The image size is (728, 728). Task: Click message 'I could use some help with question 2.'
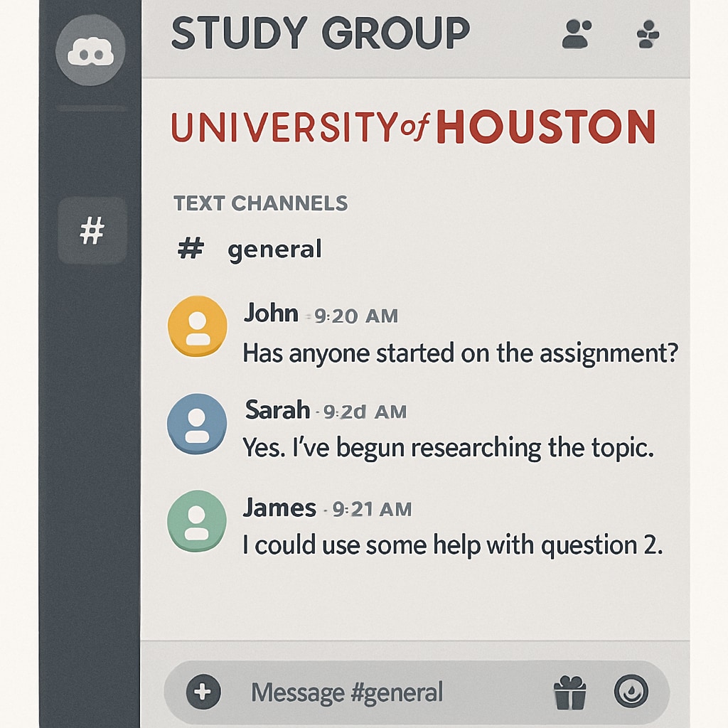(453, 545)
